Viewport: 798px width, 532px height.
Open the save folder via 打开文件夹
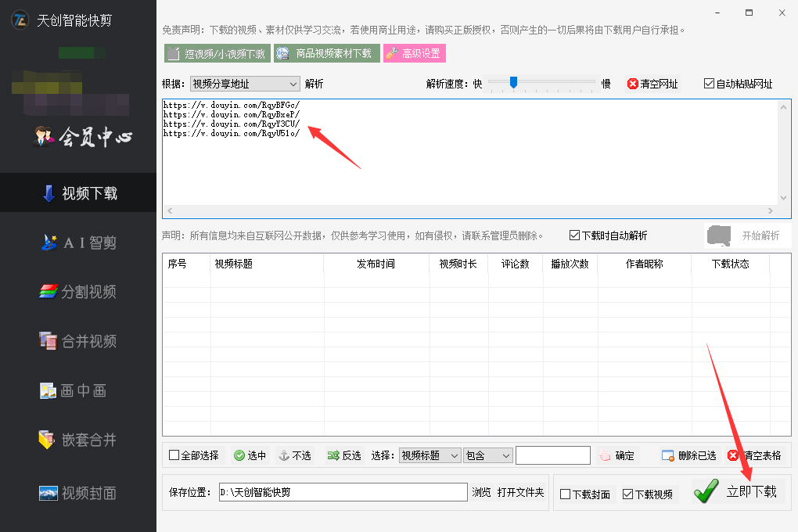coord(522,492)
